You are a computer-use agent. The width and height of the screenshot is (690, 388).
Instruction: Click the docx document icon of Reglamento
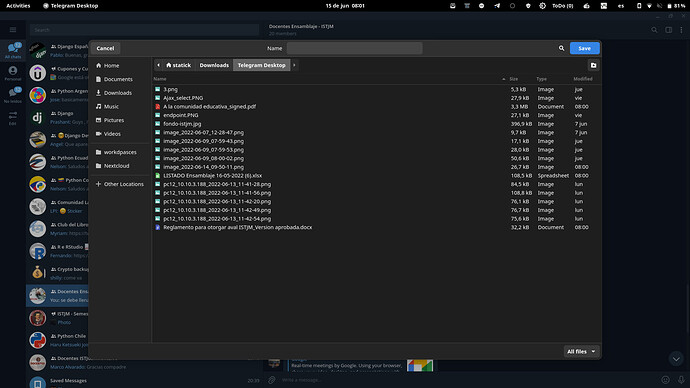(x=158, y=227)
